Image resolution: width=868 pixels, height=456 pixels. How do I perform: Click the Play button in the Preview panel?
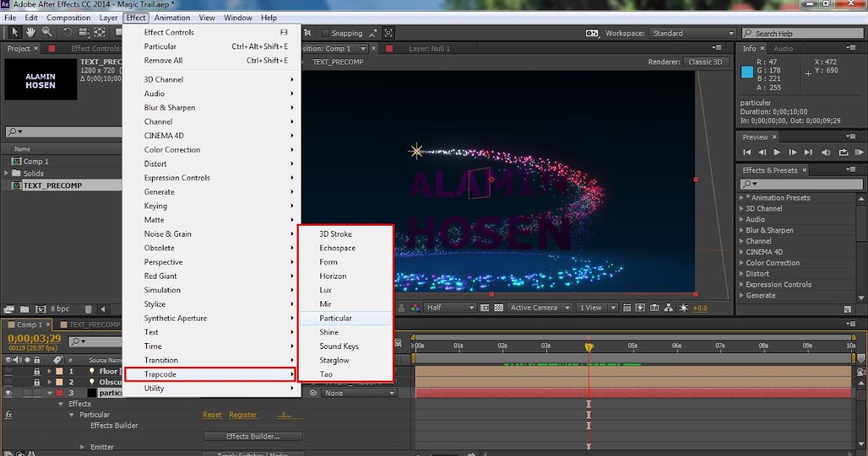pos(777,152)
